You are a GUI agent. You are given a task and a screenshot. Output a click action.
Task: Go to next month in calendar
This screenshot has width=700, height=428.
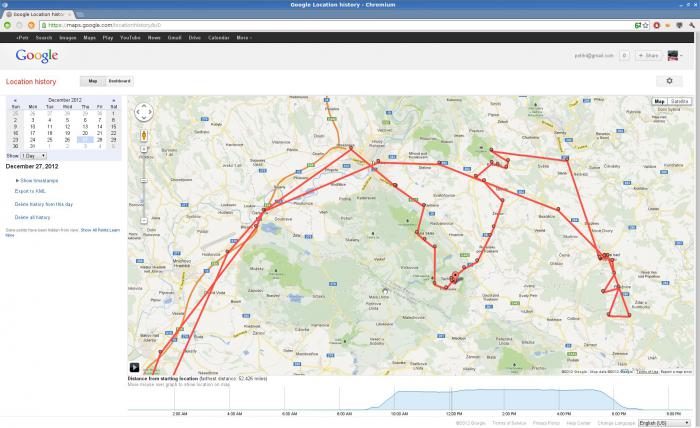[113, 100]
